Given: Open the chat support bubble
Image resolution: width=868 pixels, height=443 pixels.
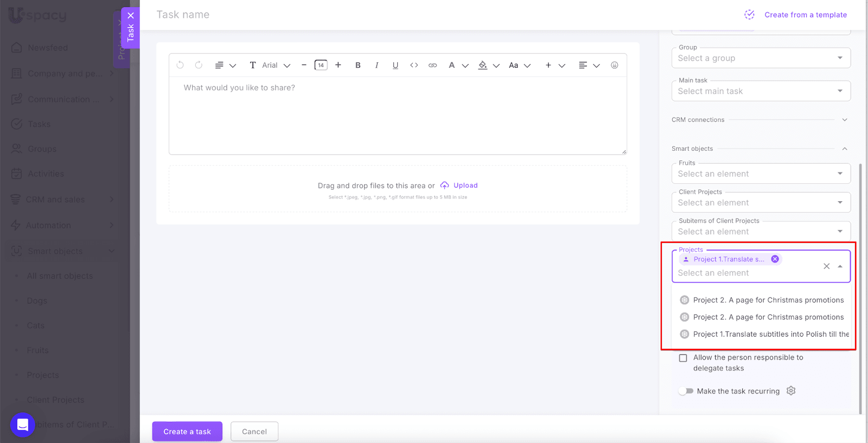Looking at the screenshot, I should (x=23, y=425).
